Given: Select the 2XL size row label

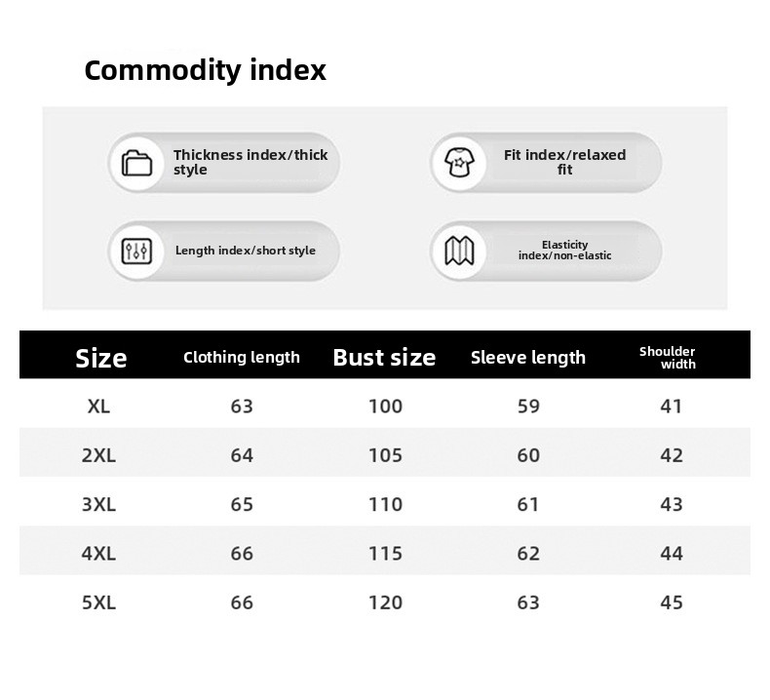Looking at the screenshot, I should [98, 455].
